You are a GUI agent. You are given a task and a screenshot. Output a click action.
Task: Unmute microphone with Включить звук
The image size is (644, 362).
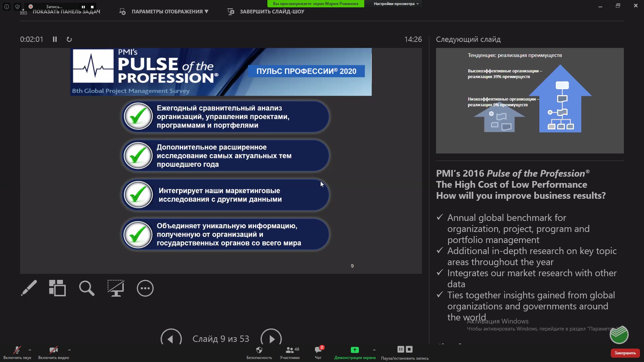[x=17, y=353]
